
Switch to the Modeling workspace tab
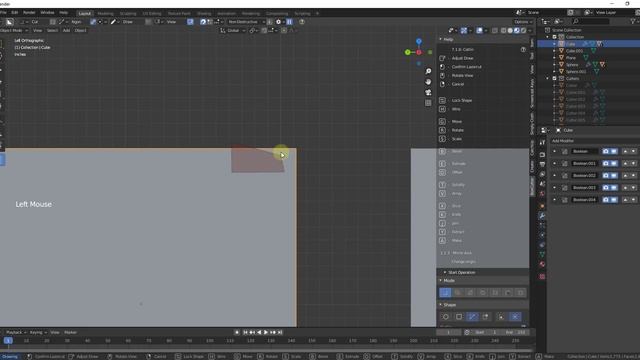[105, 13]
